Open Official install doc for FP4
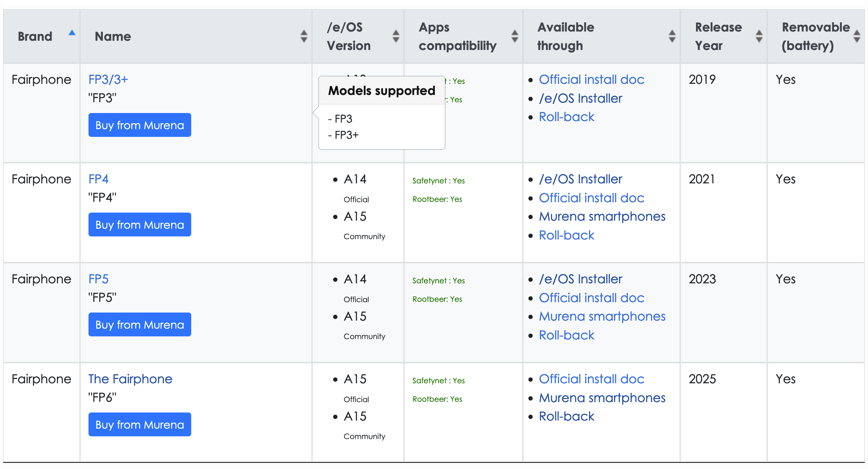The width and height of the screenshot is (868, 469). click(591, 198)
